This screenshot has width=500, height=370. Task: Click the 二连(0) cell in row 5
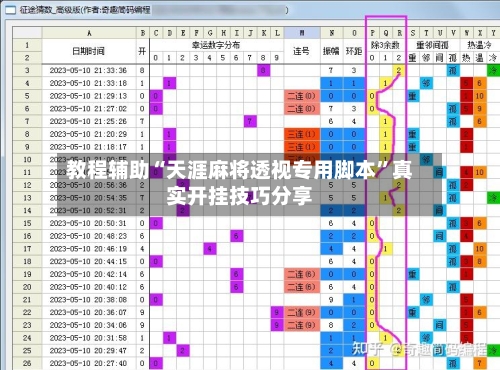coord(302,96)
